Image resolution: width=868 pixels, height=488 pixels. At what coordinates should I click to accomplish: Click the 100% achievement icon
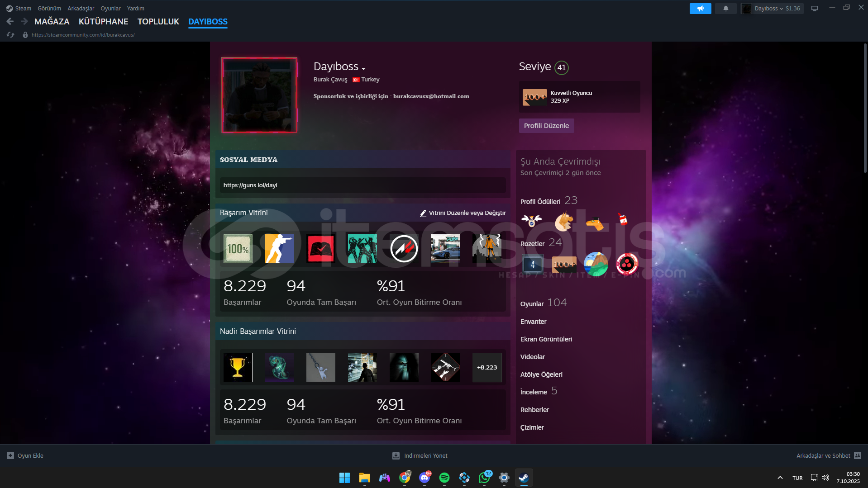(238, 249)
